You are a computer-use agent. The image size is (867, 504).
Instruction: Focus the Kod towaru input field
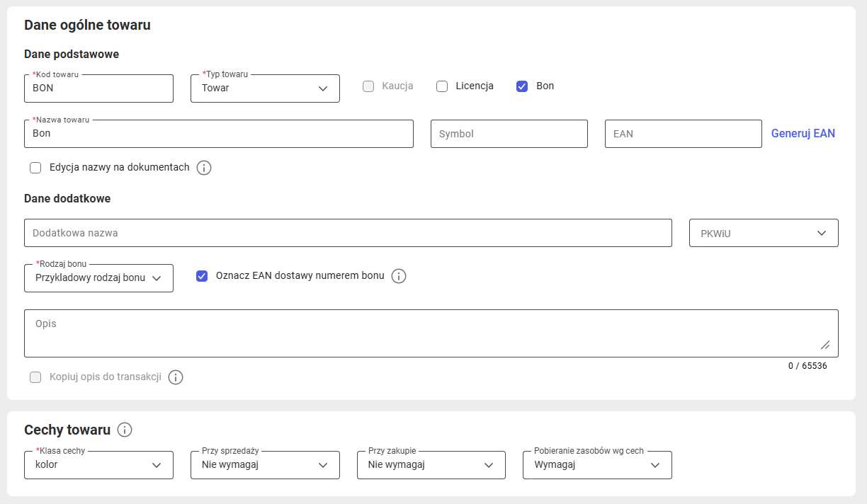click(x=98, y=88)
